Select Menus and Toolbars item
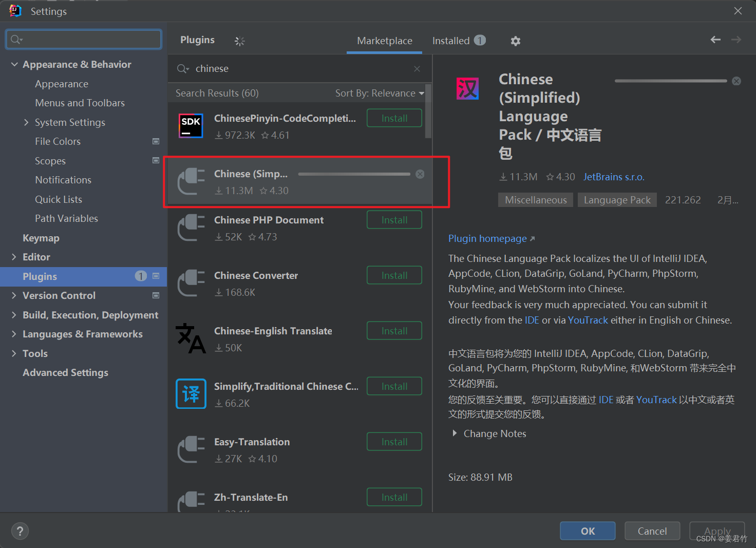 click(80, 103)
